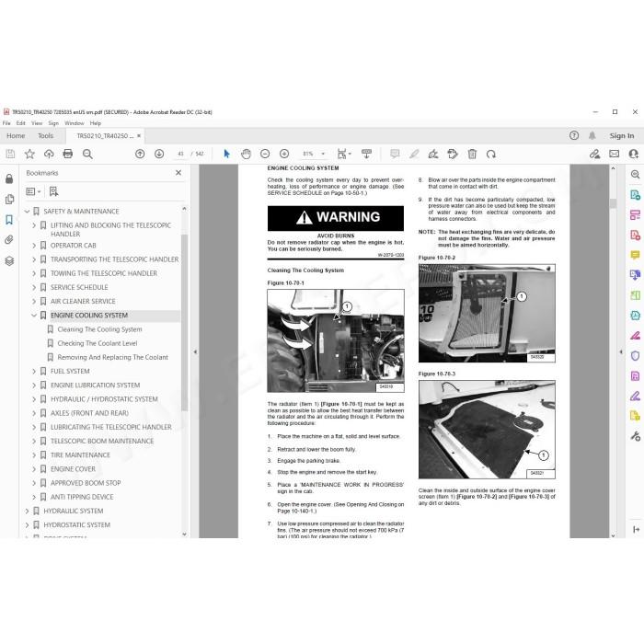Switch to the Home tab
Screen dimensions: 644x644
pos(16,136)
